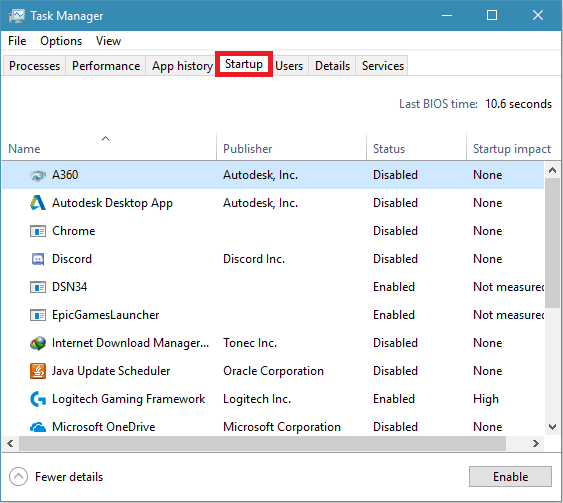Click the vertical scrollbar down arrow

(x=552, y=427)
